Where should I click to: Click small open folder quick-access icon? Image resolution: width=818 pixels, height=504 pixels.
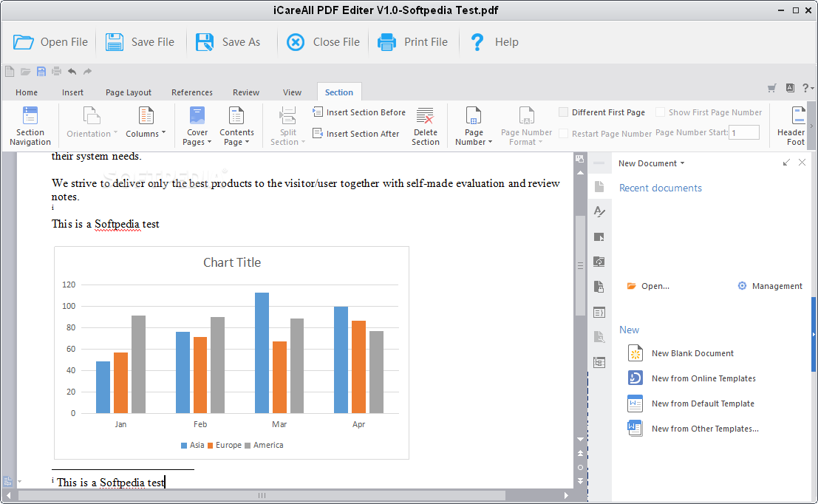(x=25, y=72)
